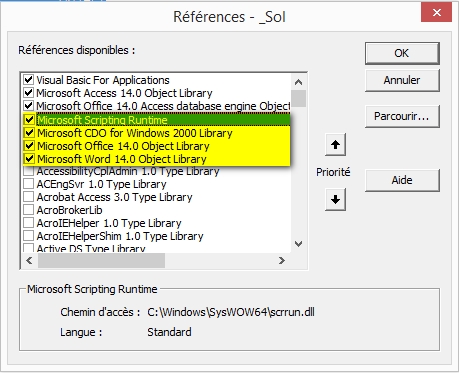
Task: Check the AcroBrokerLib reference
Action: (x=28, y=210)
